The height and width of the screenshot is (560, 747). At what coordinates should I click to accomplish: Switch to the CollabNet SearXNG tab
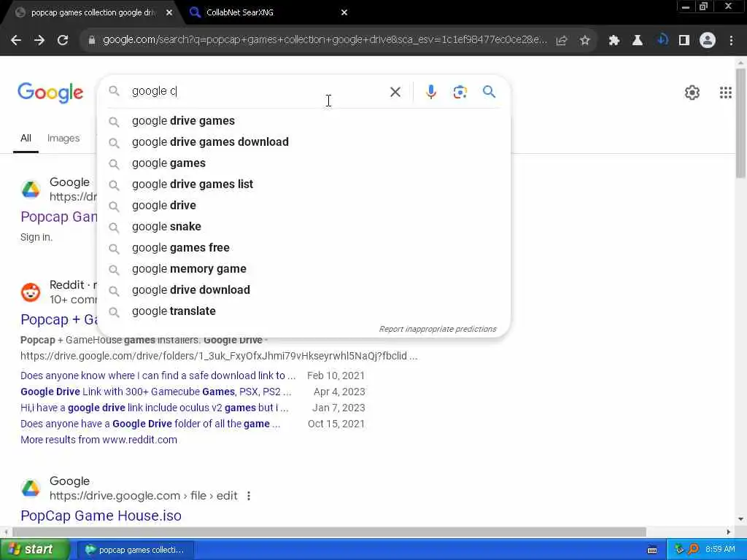pos(269,12)
